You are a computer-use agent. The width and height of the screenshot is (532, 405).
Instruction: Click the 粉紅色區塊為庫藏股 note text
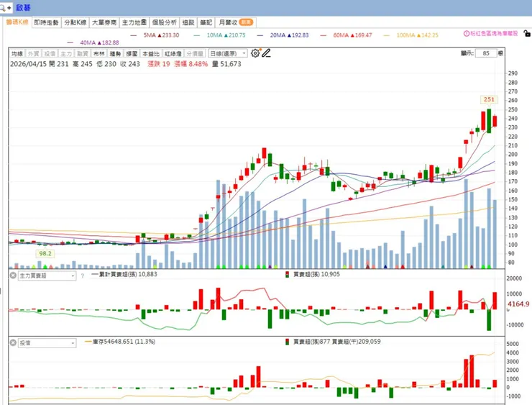(x=494, y=33)
